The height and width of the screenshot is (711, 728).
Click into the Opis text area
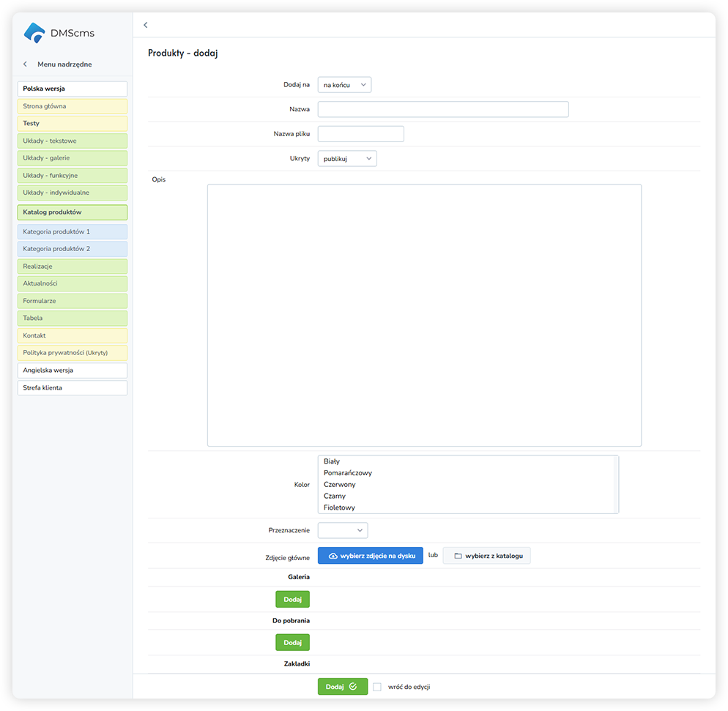tap(424, 315)
